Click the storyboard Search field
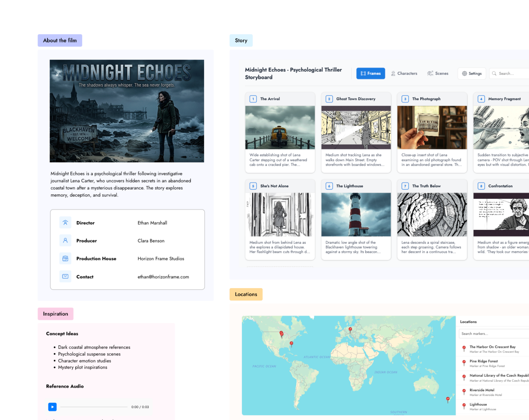Viewport: 529px width, 420px height. point(509,73)
